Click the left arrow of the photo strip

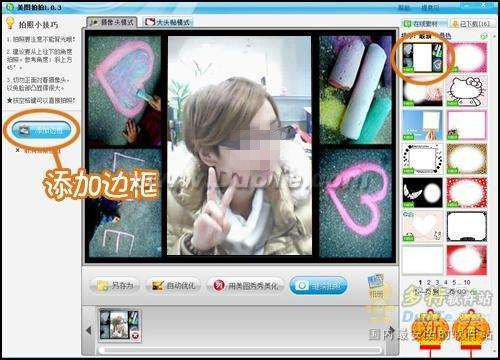pyautogui.click(x=88, y=330)
